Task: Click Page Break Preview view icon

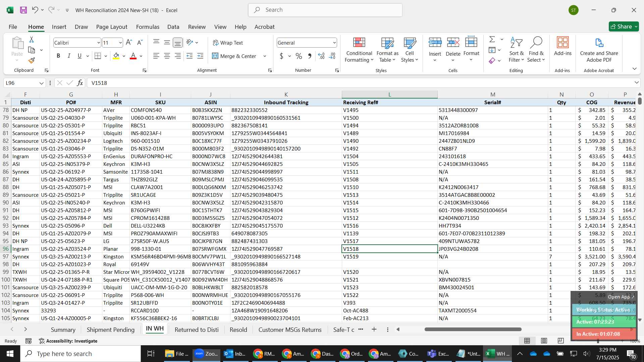Action: pos(560,341)
